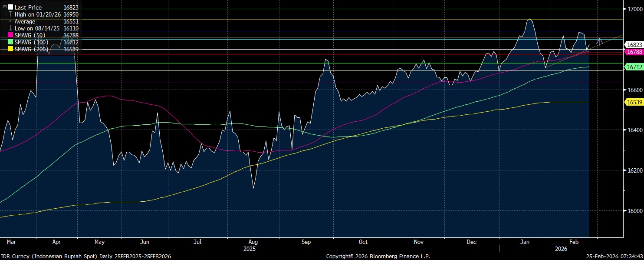Click the magenta 16788 price axis tag
644x260 pixels.
[634, 52]
